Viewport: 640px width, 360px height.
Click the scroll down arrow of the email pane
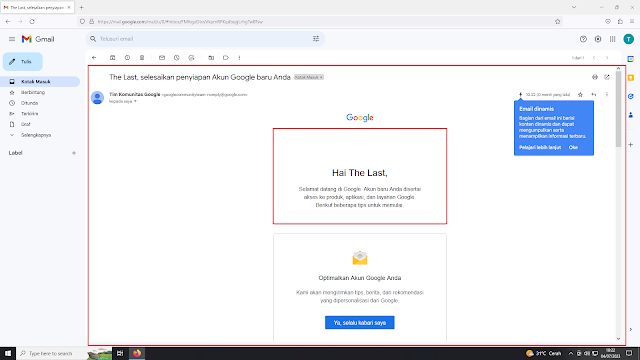coord(618,339)
